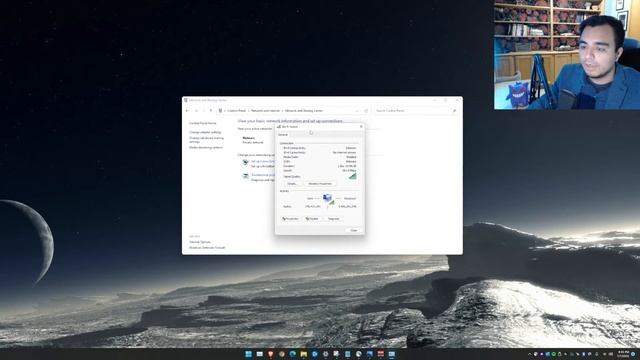Screen dimensions: 640x360
Task: Click Properties button in Wi-Fi Status
Action: (291, 219)
